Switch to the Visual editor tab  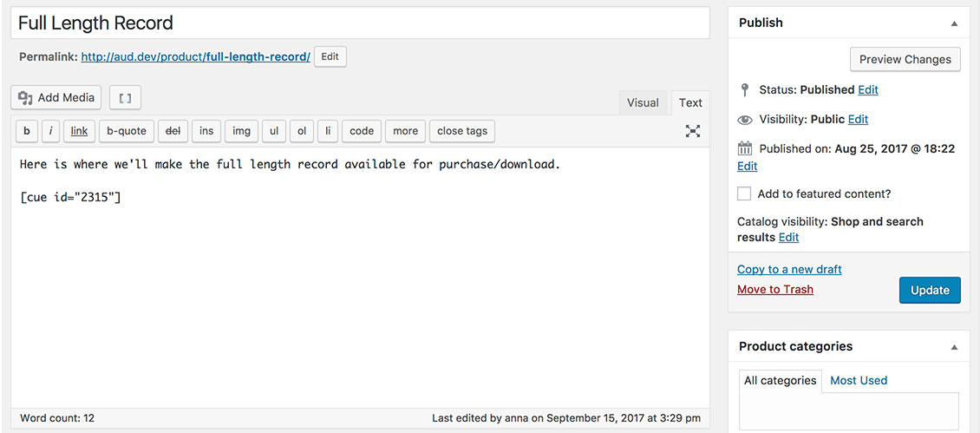(643, 103)
